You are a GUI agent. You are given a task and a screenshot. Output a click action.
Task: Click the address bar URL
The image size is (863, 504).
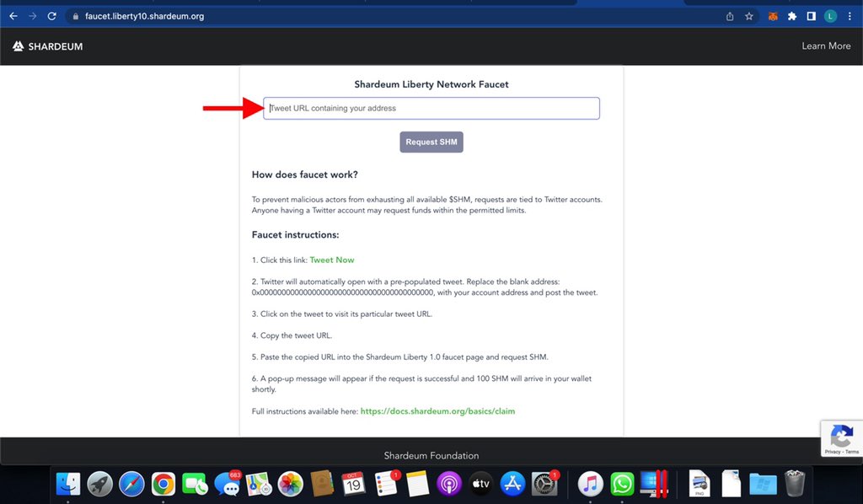[144, 17]
